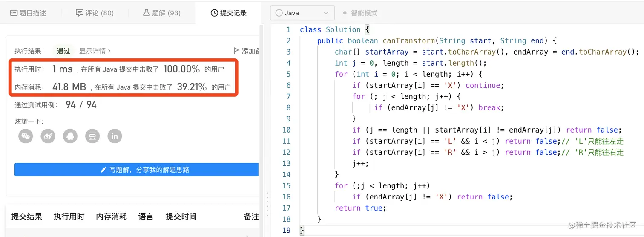Share result via LinkedIn icon
644x237 pixels.
click(x=115, y=136)
